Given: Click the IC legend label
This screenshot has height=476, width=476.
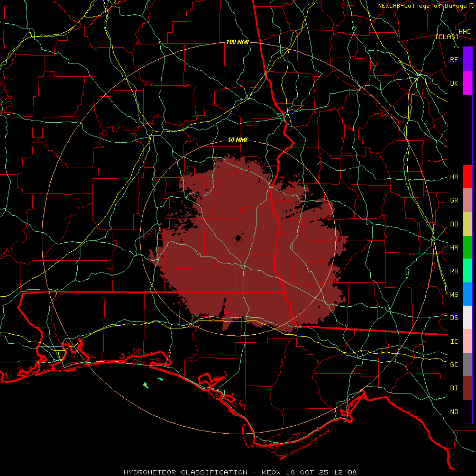Looking at the screenshot, I should point(454,342).
